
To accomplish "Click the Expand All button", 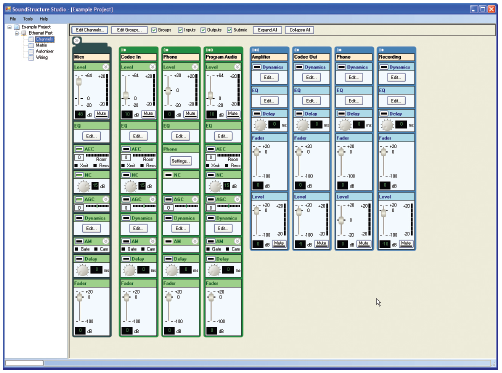I will (267, 30).
